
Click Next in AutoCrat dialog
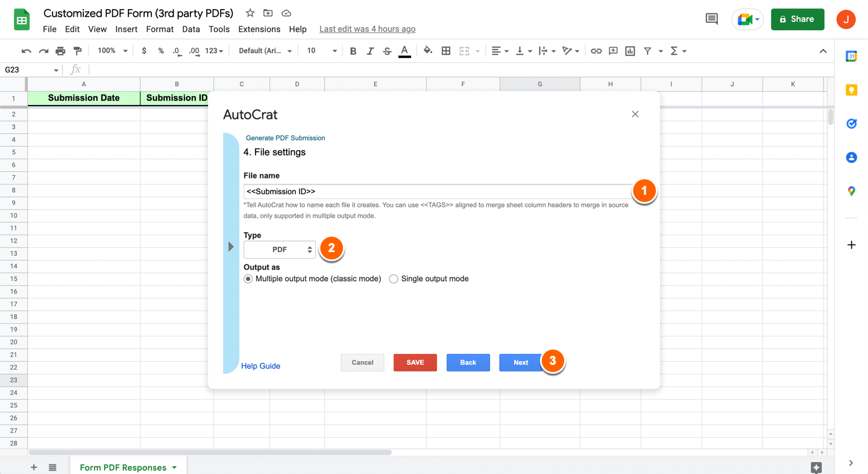click(x=521, y=362)
